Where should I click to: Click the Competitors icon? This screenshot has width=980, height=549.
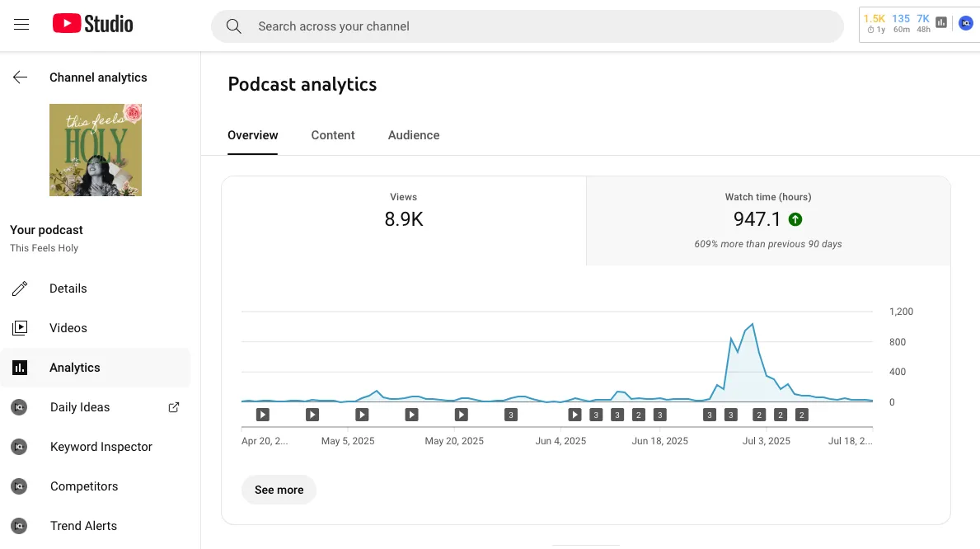[x=20, y=486]
